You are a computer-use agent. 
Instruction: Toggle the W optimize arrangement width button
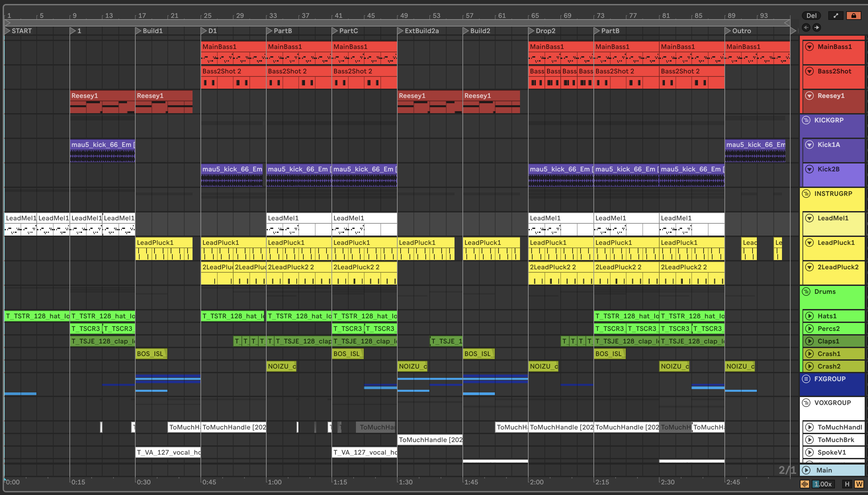pyautogui.click(x=859, y=484)
